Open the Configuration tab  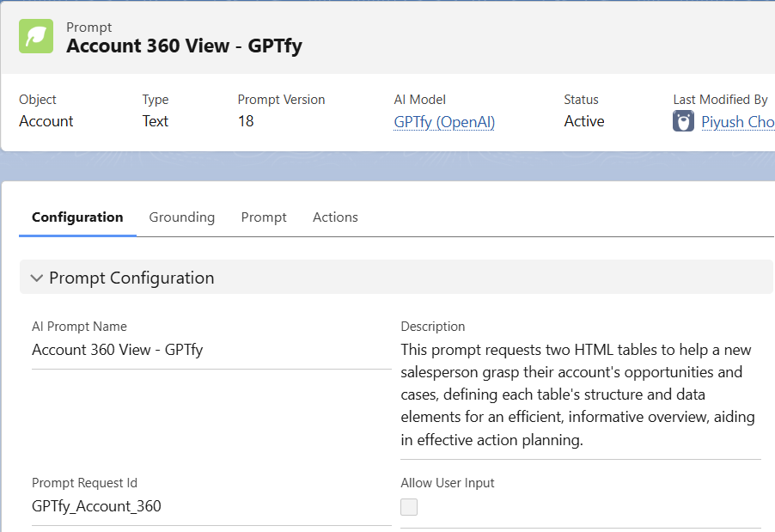(77, 217)
